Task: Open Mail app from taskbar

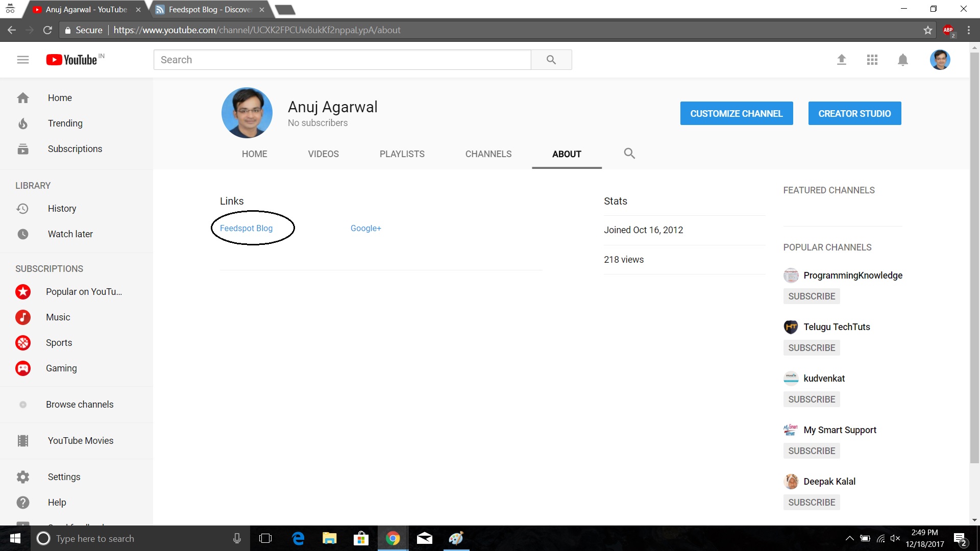Action: click(425, 538)
